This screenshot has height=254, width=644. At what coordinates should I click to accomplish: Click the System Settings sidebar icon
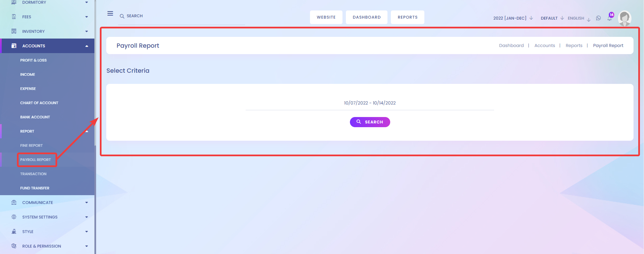click(x=14, y=217)
